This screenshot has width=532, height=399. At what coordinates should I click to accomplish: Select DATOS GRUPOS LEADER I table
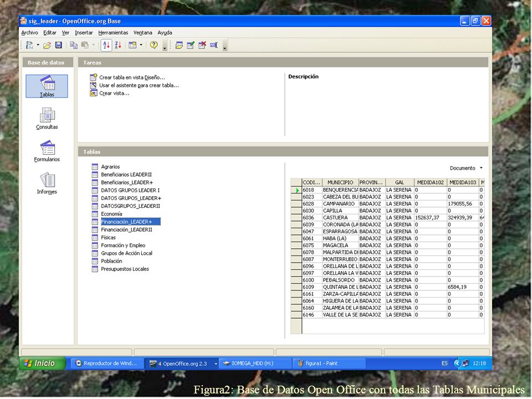pos(126,190)
